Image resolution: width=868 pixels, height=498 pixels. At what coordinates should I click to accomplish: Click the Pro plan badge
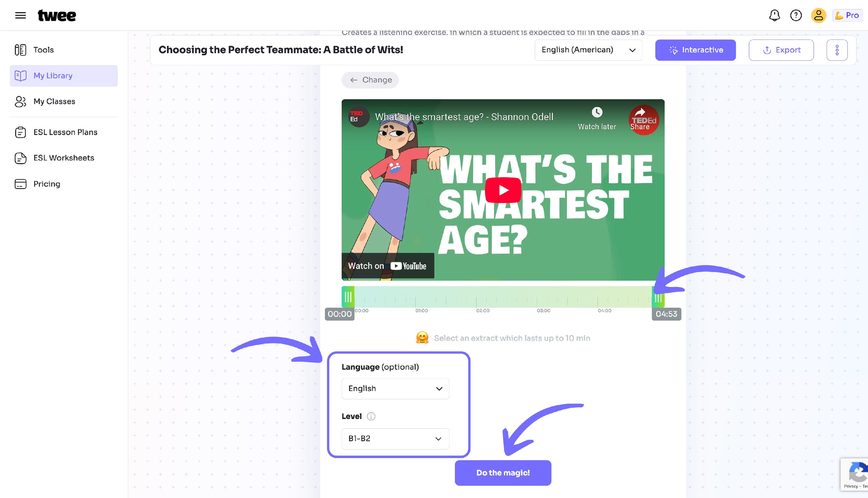tap(847, 15)
